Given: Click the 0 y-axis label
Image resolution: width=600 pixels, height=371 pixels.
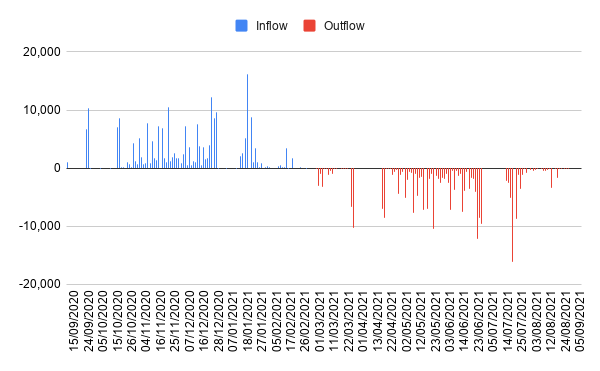Looking at the screenshot, I should coord(57,168).
